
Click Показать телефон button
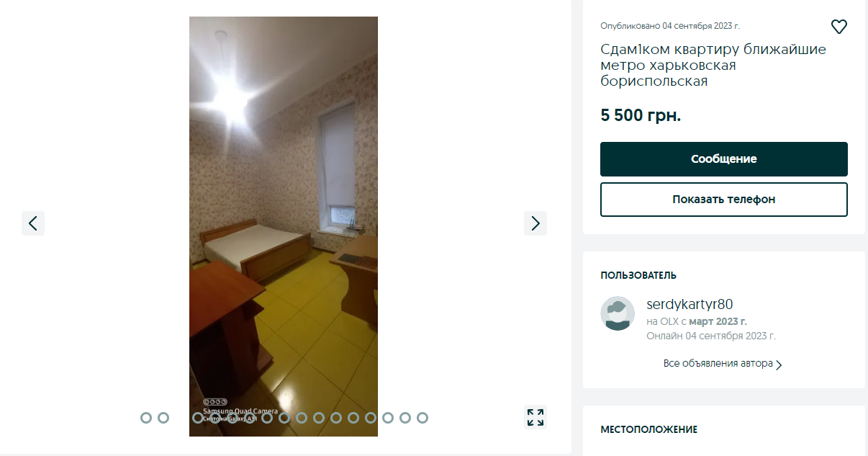point(724,200)
